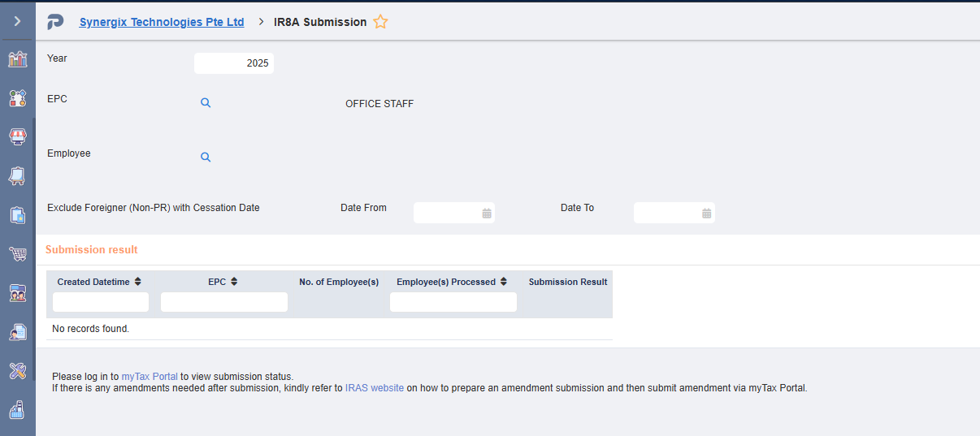Open the Date From calendar picker

coord(487,214)
